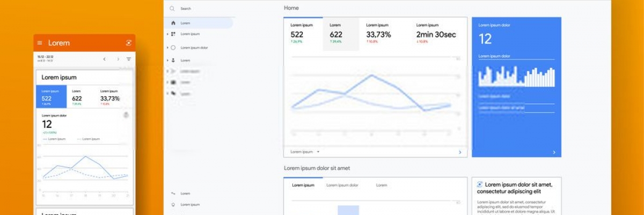Viewport: 644px width, 215px height.
Task: Click the 'Lorem' title in orange header
Action: 59,43
